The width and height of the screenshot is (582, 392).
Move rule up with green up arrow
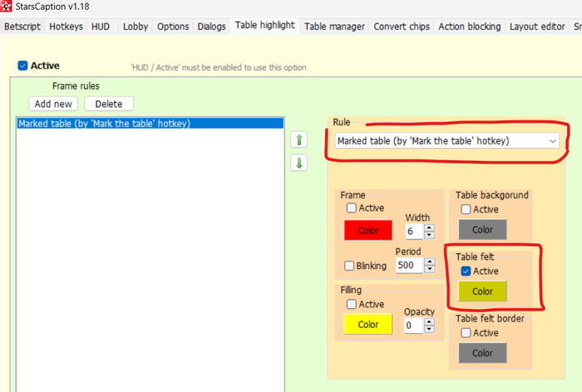point(298,140)
